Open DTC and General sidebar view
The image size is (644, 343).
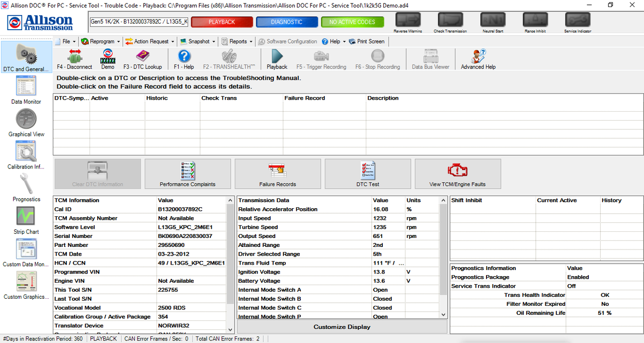(x=26, y=57)
